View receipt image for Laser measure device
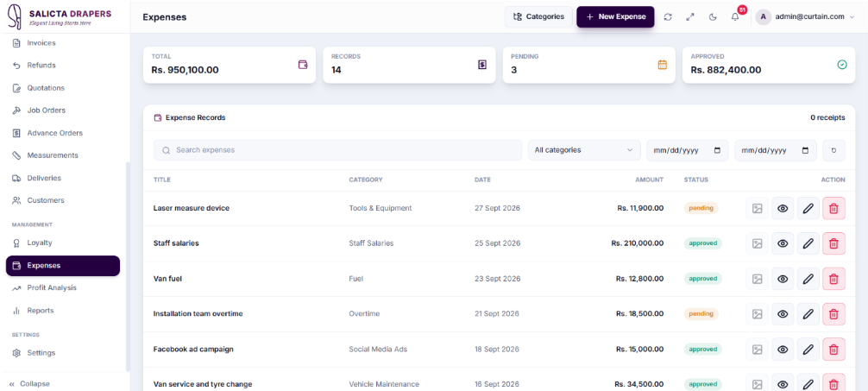This screenshot has height=391, width=868. point(758,208)
